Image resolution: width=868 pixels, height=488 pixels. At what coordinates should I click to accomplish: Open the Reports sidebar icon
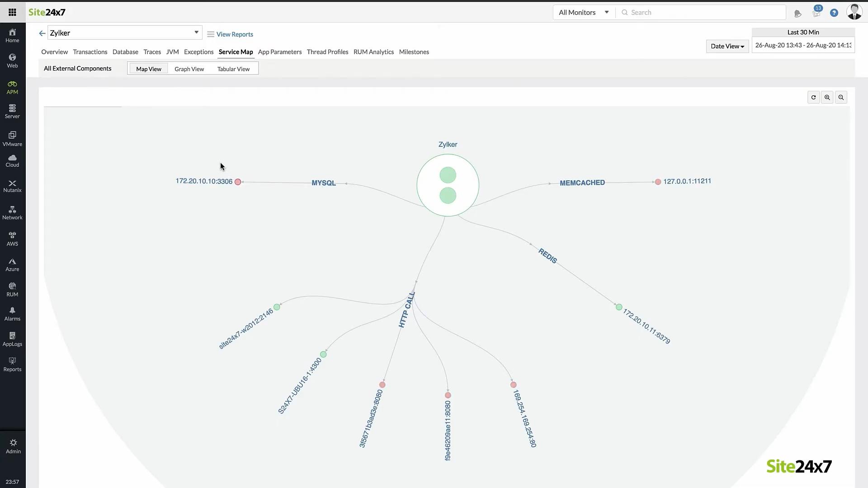(12, 365)
